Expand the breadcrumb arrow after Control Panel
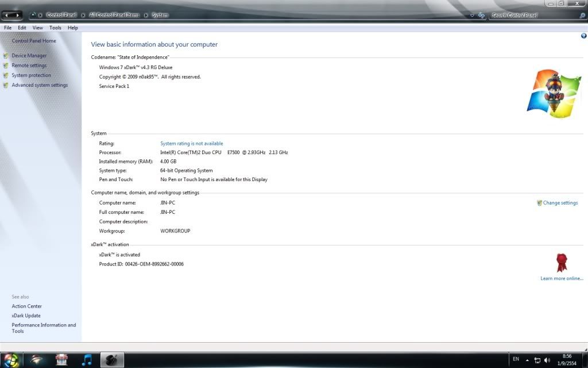The height and width of the screenshot is (368, 588). pos(83,16)
